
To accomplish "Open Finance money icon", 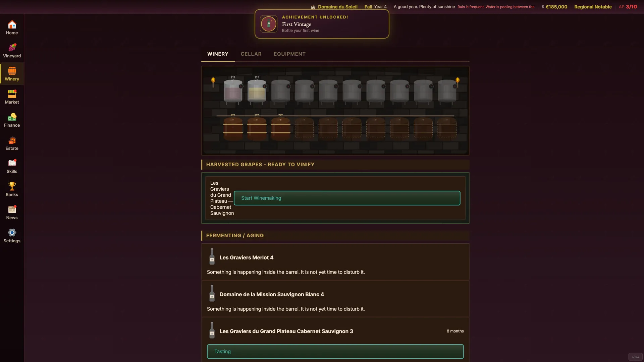I will pyautogui.click(x=12, y=117).
